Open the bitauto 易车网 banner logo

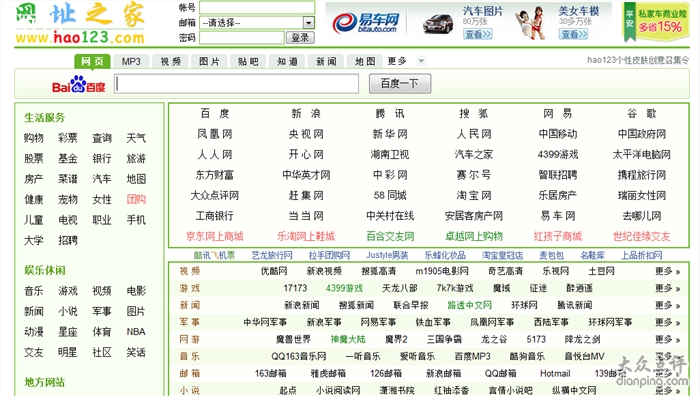[366, 23]
